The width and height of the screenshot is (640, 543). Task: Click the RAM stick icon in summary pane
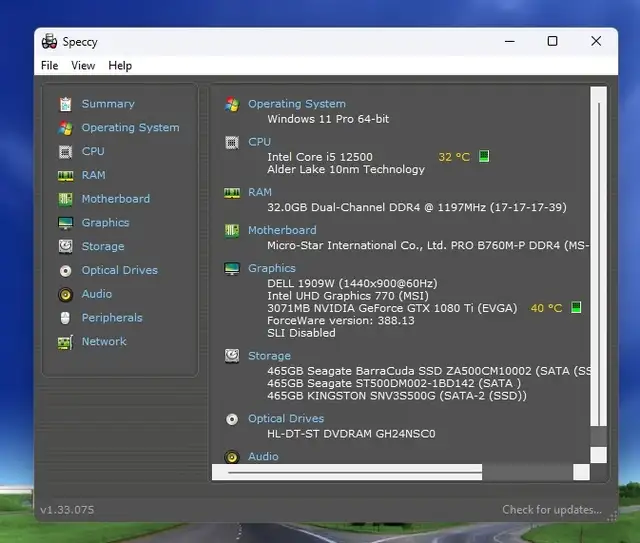pyautogui.click(x=232, y=193)
